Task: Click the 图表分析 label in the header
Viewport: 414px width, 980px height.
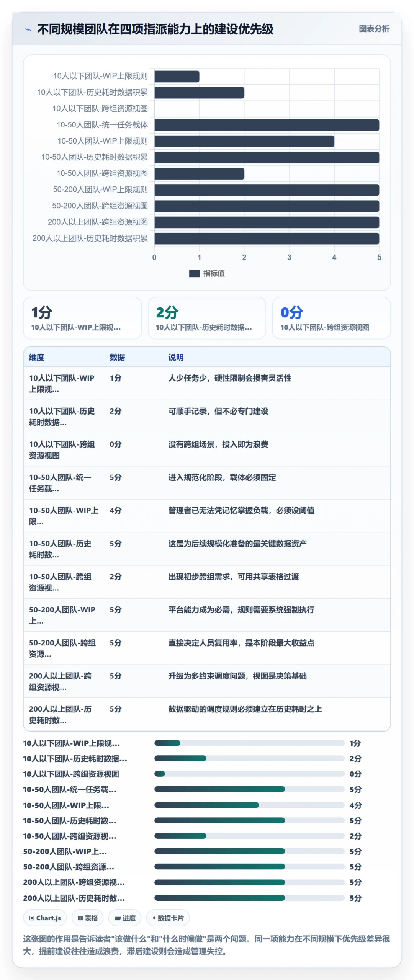Action: coord(374,29)
